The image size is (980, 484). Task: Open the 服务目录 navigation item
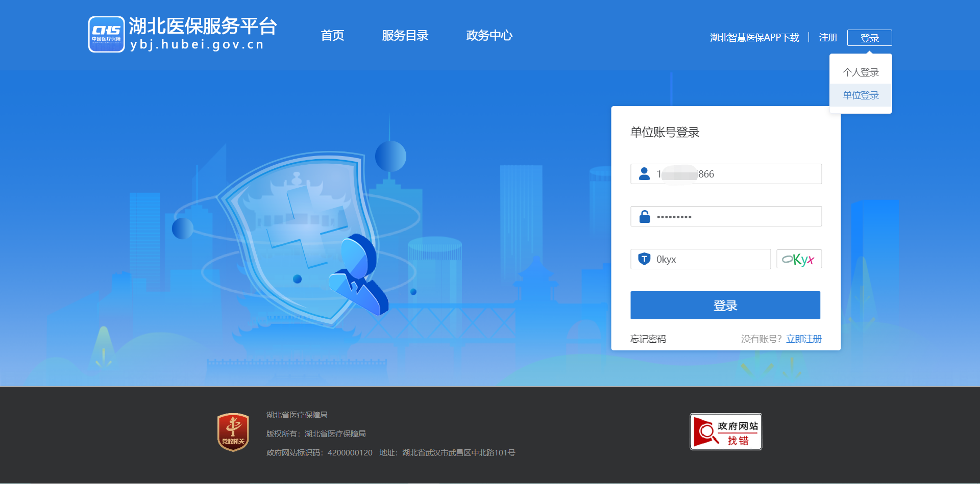(405, 36)
